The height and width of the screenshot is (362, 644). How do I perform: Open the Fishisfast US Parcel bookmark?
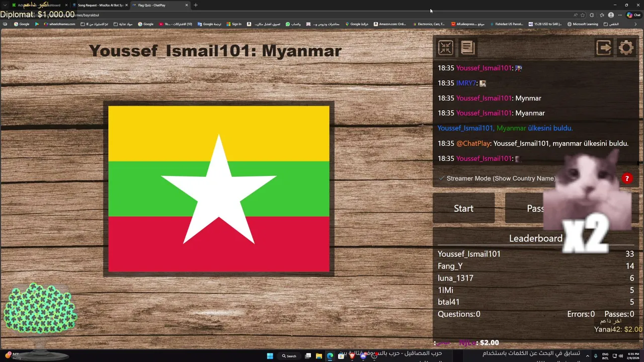click(506, 24)
